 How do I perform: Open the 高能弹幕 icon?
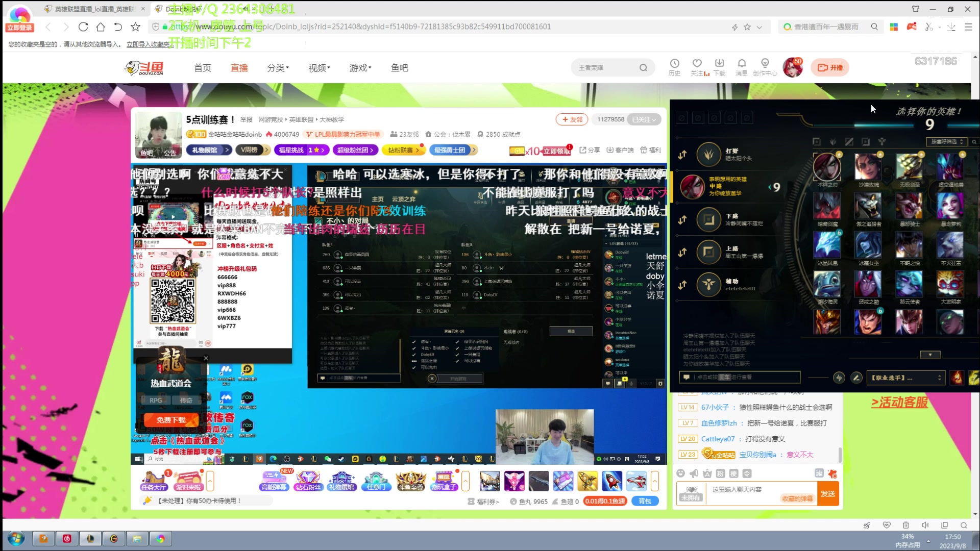pyautogui.click(x=274, y=481)
